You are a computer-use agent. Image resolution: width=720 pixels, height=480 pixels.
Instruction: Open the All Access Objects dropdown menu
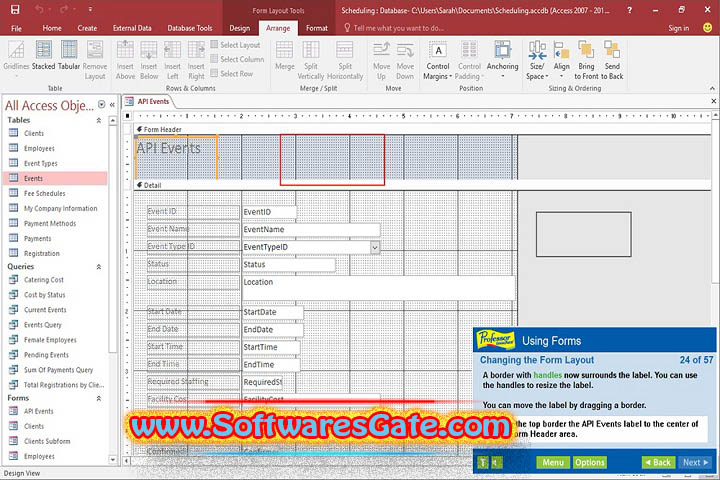tap(101, 105)
